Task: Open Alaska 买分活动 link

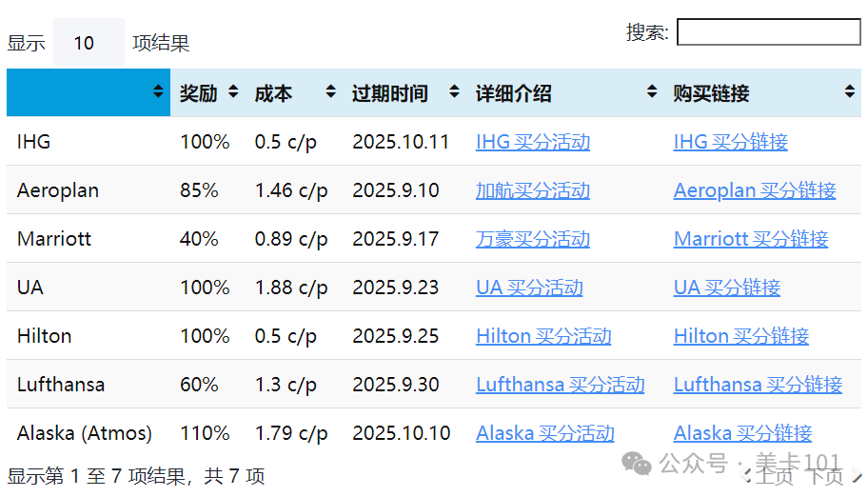Action: pyautogui.click(x=544, y=432)
